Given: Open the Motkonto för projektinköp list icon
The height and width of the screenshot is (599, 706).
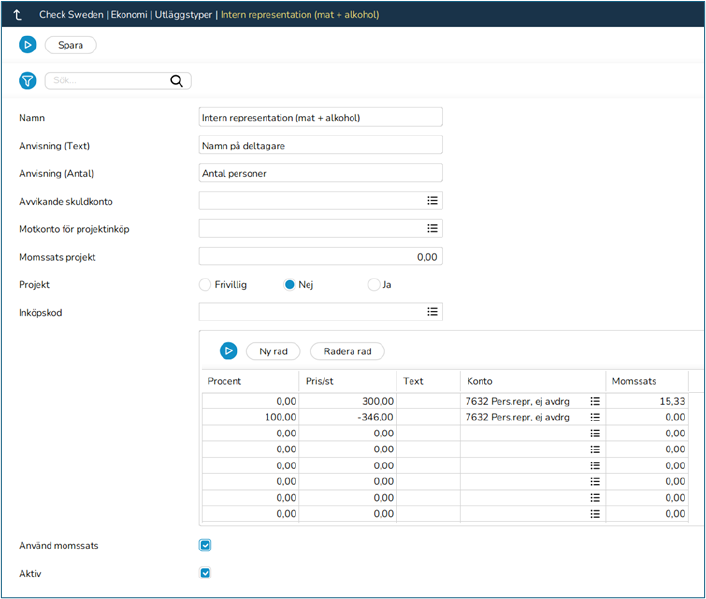Looking at the screenshot, I should 432,228.
